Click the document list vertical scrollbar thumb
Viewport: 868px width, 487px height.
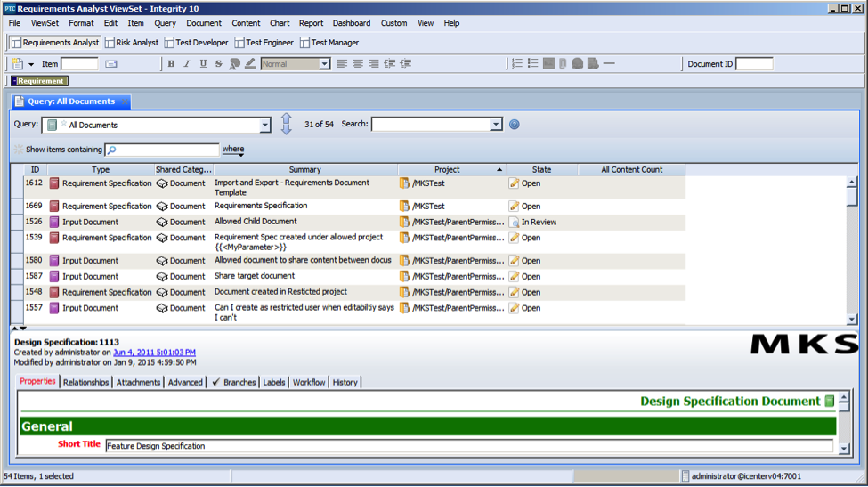(x=852, y=197)
